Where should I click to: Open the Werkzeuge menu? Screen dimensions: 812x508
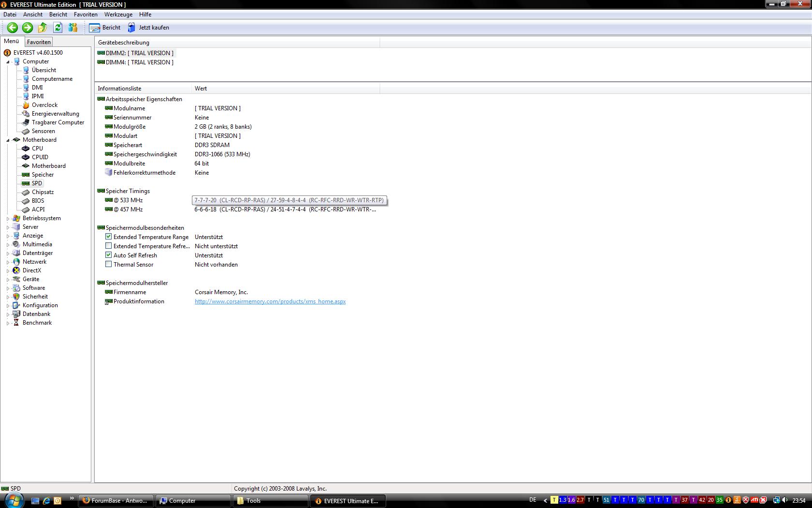pyautogui.click(x=118, y=15)
